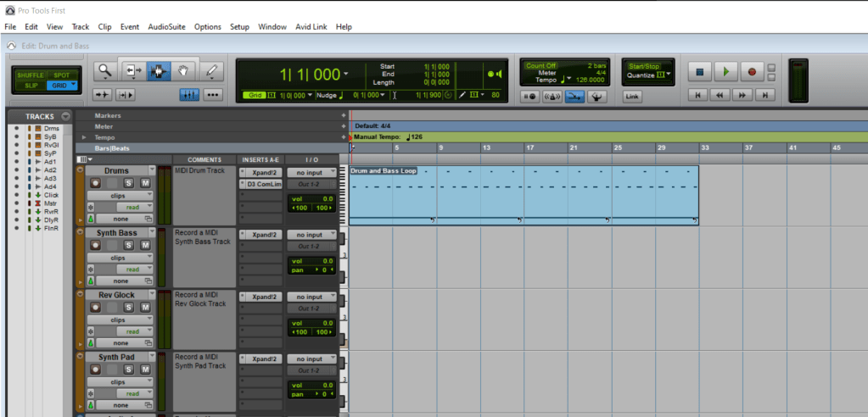Record-enable the Rev Glock track
This screenshot has height=417, width=868.
coord(96,307)
